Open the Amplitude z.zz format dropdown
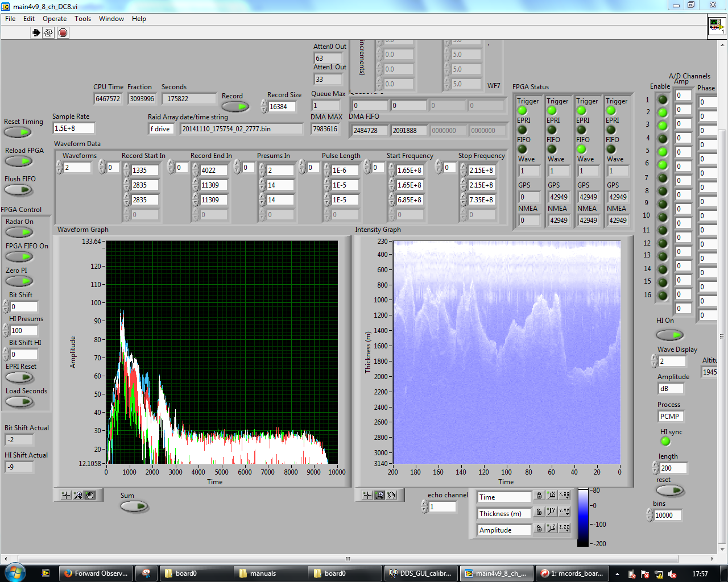Viewport: 728px width, 582px height. tap(564, 528)
